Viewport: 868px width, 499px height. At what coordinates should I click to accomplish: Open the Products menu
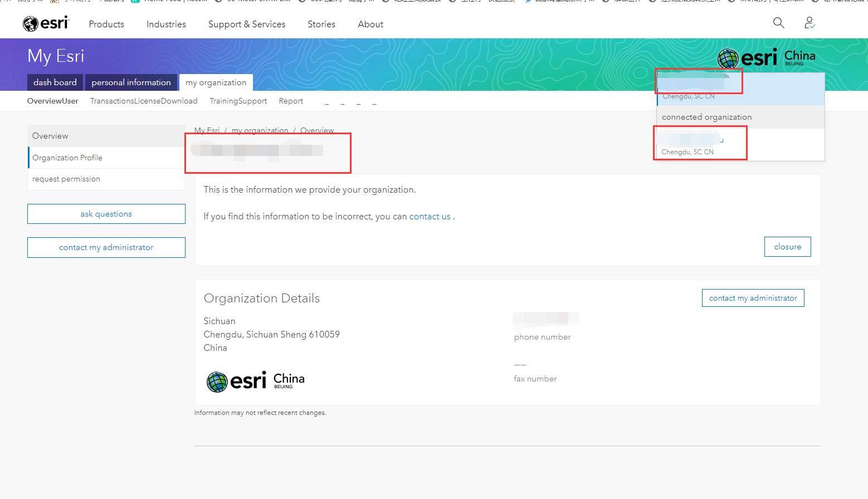[x=106, y=24]
